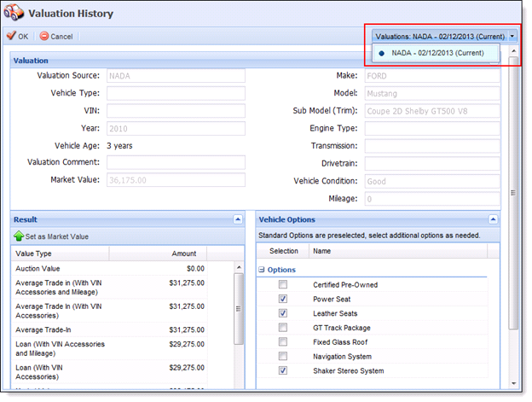The image size is (532, 402).
Task: Click the Name column header
Action: tap(398, 251)
